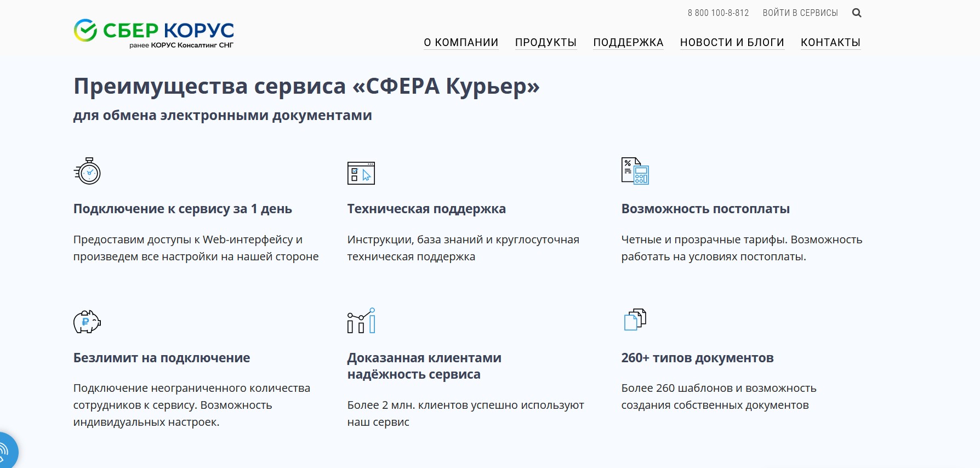Click text Предоставим доступы к Web-интерфейсу
980x468 pixels.
pyautogui.click(x=184, y=239)
